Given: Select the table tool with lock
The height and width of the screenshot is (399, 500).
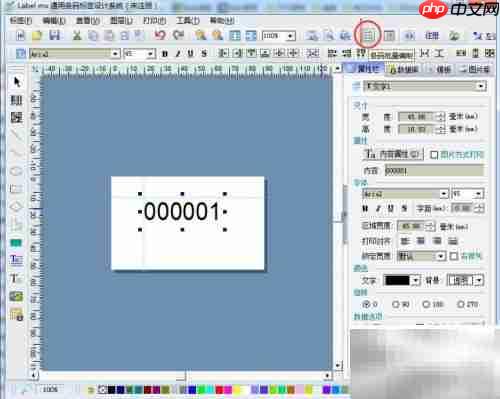Looking at the screenshot, I should [x=16, y=314].
